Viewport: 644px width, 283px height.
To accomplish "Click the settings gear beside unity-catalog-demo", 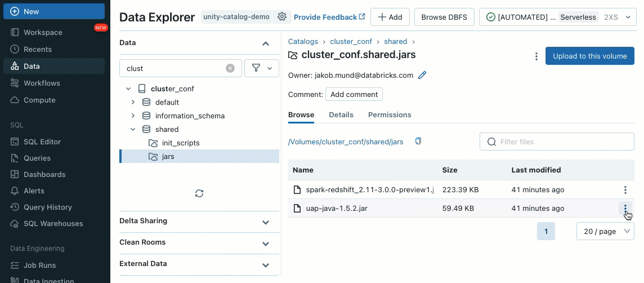I will coord(282,17).
